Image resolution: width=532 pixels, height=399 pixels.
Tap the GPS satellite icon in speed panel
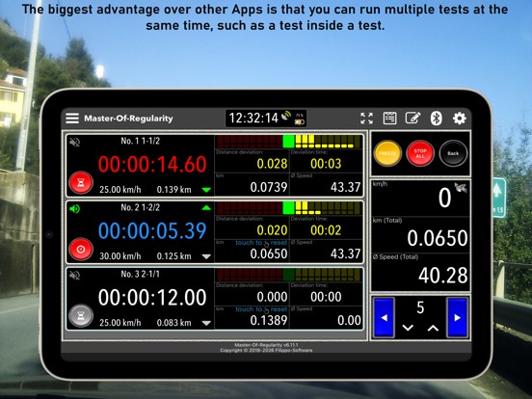point(461,187)
